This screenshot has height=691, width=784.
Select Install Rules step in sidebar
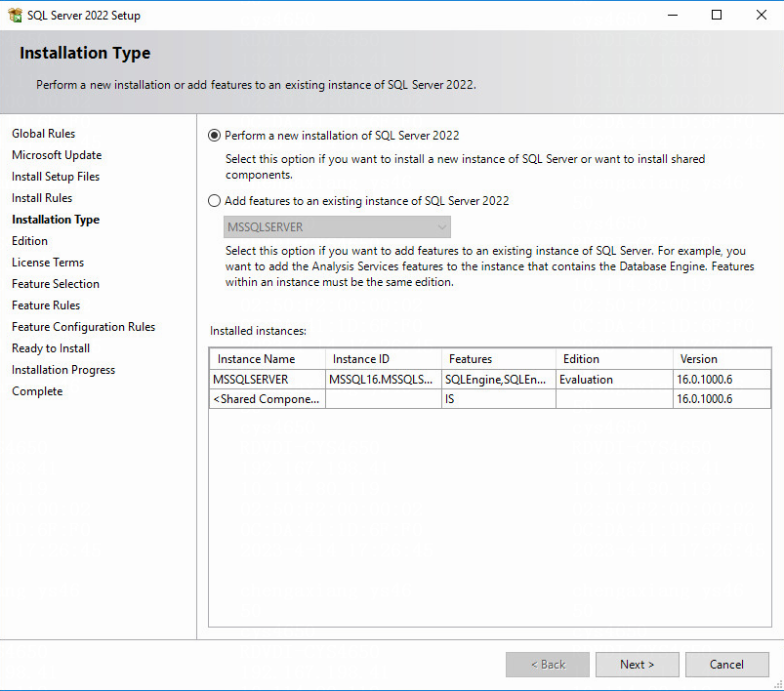pos(42,198)
